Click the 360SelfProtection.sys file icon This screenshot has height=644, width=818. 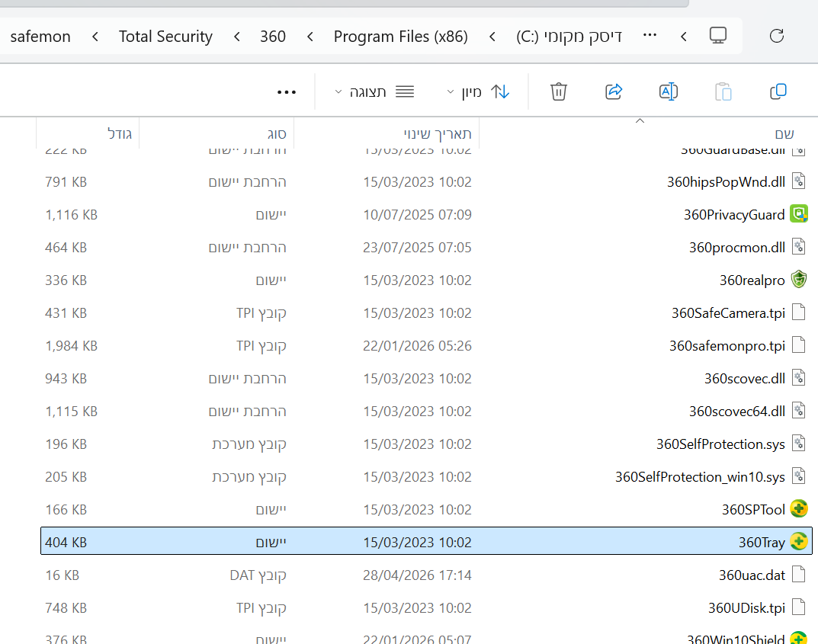[798, 444]
